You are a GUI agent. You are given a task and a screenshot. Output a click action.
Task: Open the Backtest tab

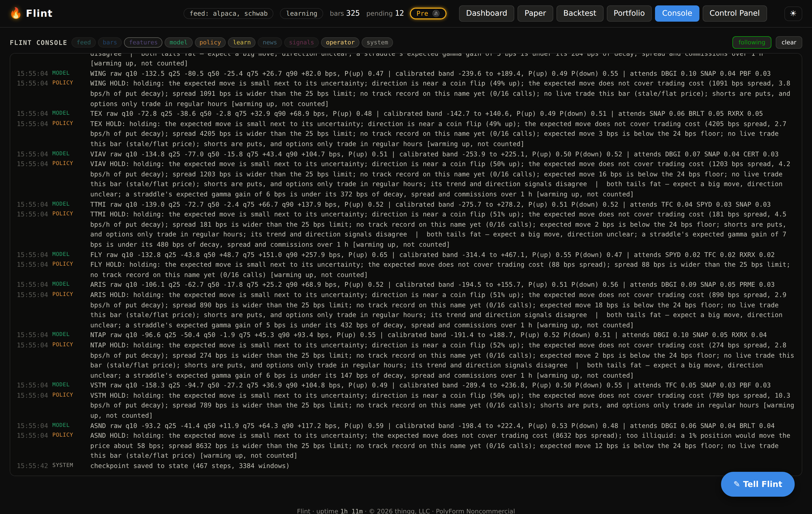click(580, 14)
